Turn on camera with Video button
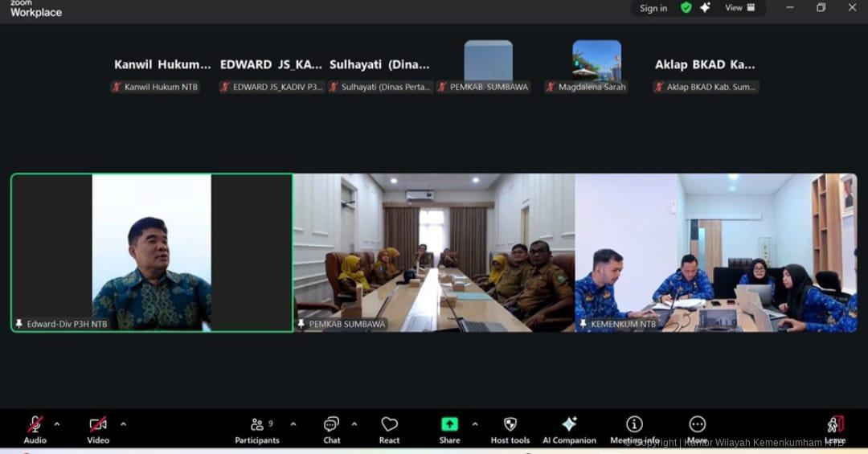 [x=98, y=429]
